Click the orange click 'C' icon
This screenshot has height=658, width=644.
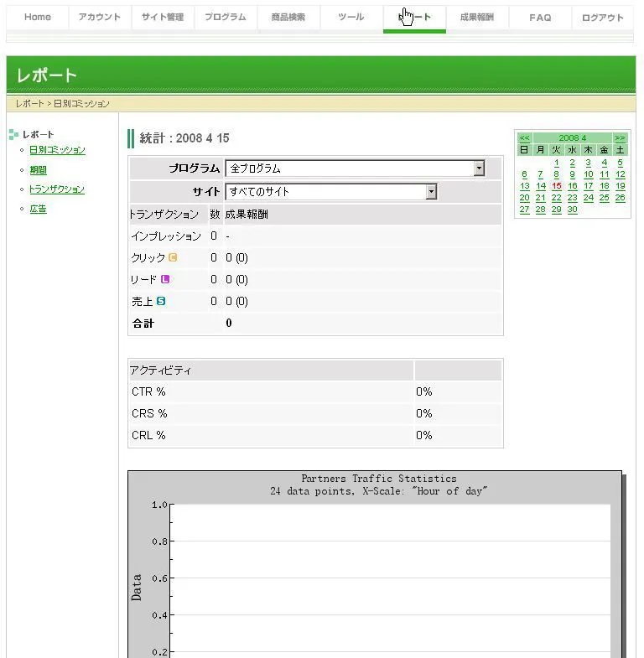[174, 257]
